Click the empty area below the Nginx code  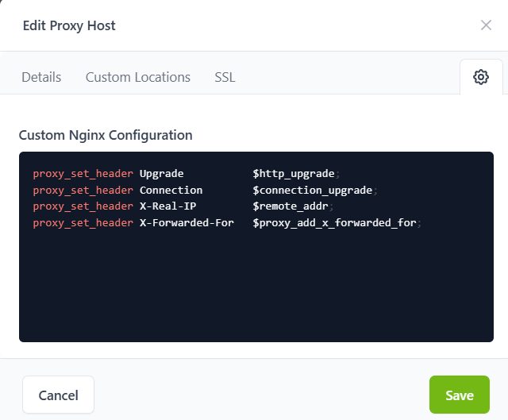point(256,286)
